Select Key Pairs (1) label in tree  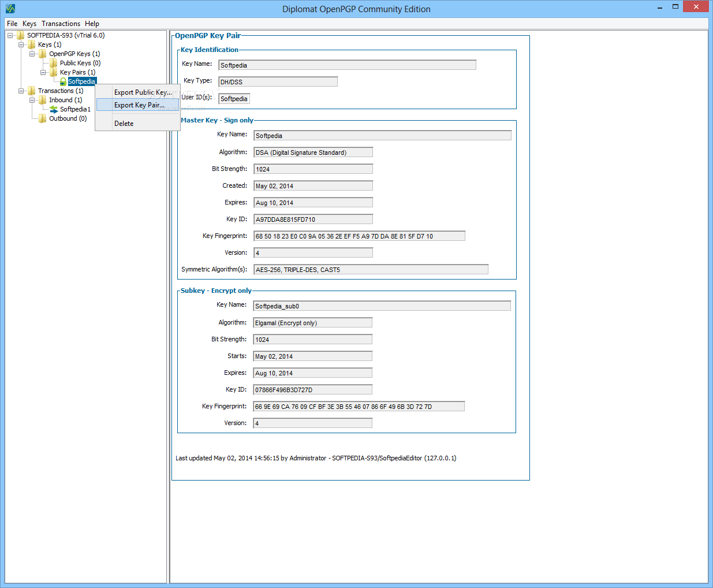pyautogui.click(x=78, y=72)
